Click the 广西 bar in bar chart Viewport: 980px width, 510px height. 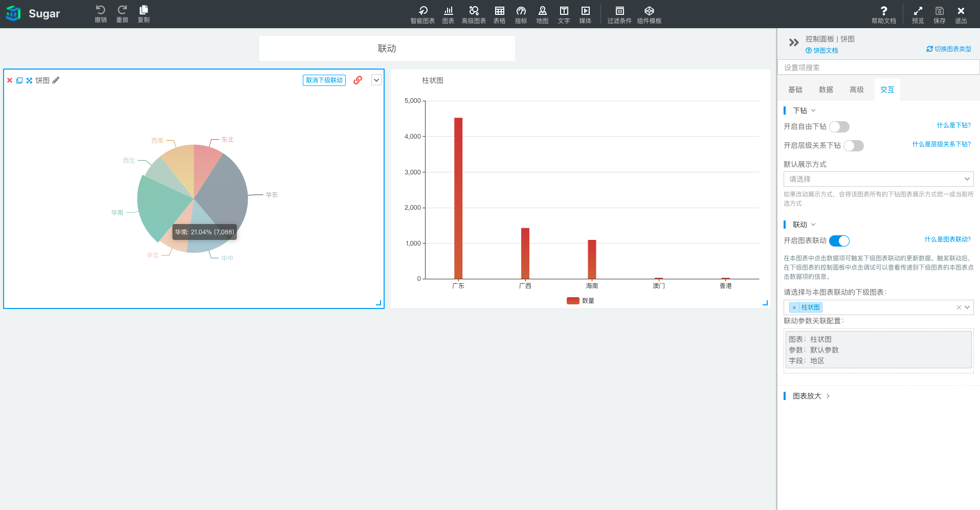[525, 253]
